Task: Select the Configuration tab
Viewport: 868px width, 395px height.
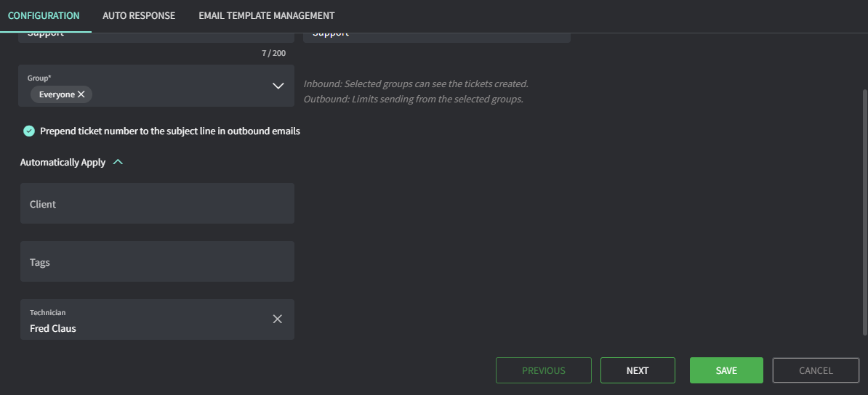Action: pos(45,15)
